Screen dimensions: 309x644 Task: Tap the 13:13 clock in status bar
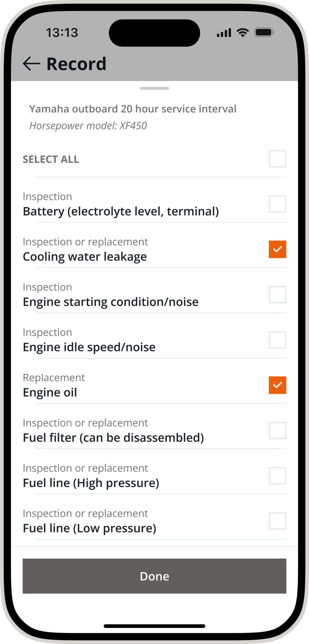(x=62, y=33)
